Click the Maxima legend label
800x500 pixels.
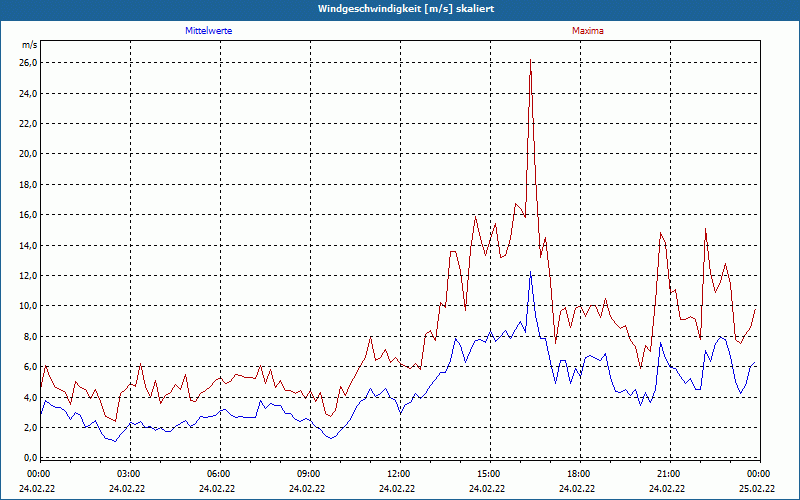[588, 31]
